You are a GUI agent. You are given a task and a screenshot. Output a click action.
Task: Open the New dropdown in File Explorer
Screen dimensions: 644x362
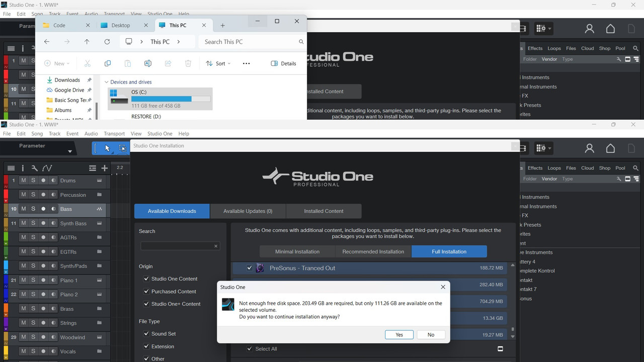(x=57, y=63)
